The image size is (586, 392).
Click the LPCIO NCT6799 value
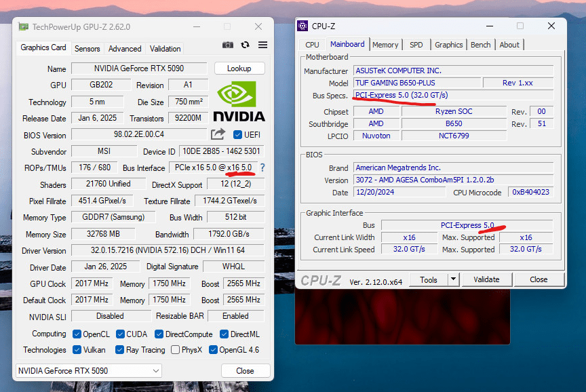454,136
